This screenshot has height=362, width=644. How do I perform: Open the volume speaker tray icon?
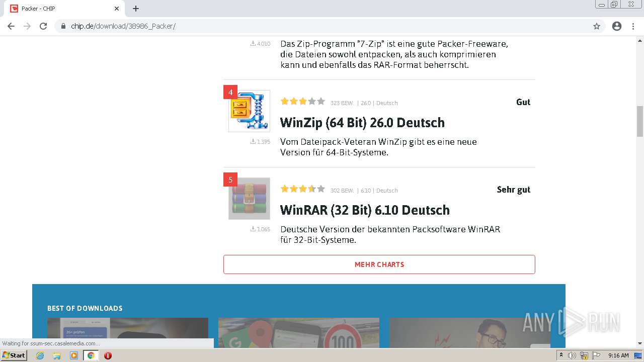[572, 355]
